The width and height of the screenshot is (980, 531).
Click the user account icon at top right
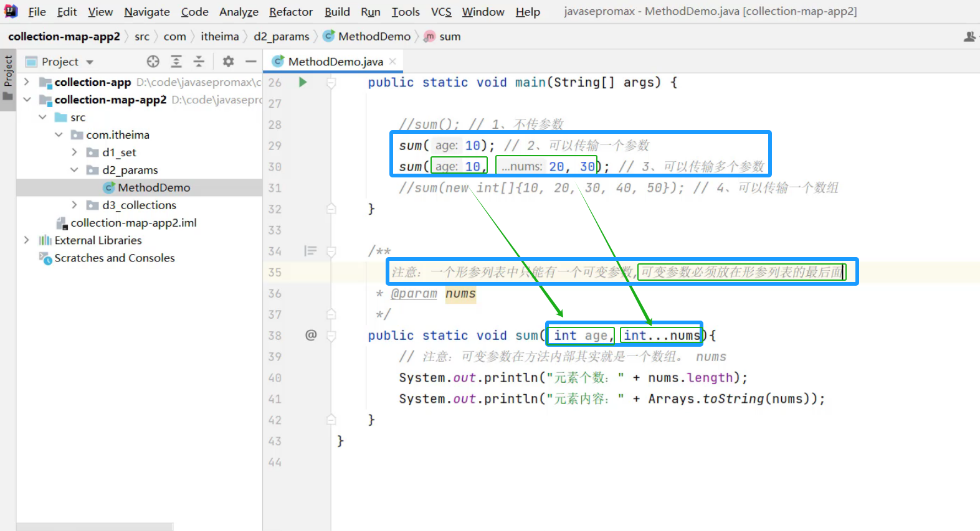(969, 37)
